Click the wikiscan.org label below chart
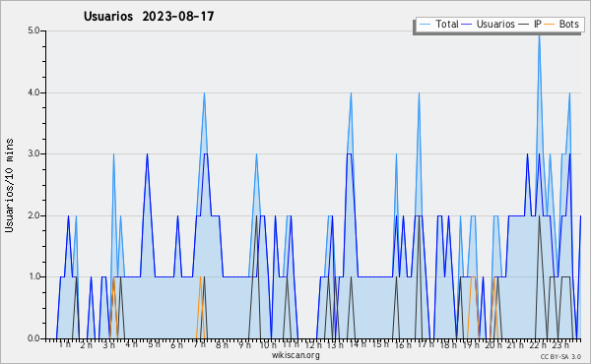 (295, 355)
